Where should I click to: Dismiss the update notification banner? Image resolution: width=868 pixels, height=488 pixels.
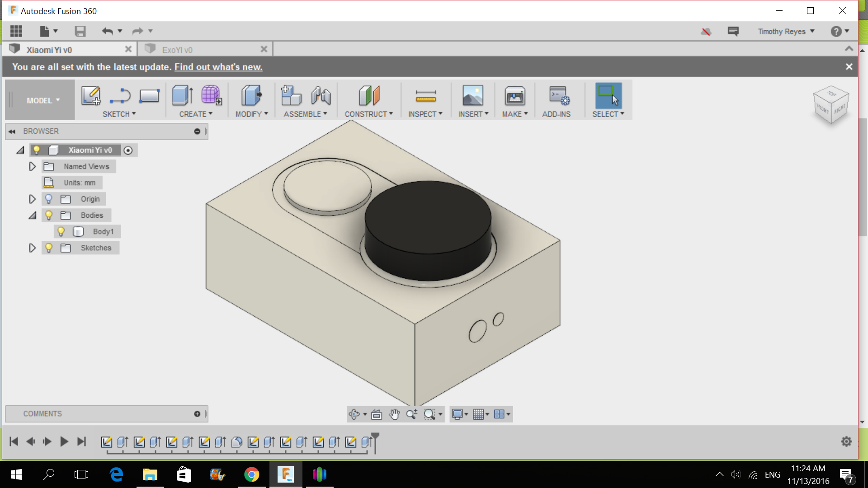click(849, 66)
